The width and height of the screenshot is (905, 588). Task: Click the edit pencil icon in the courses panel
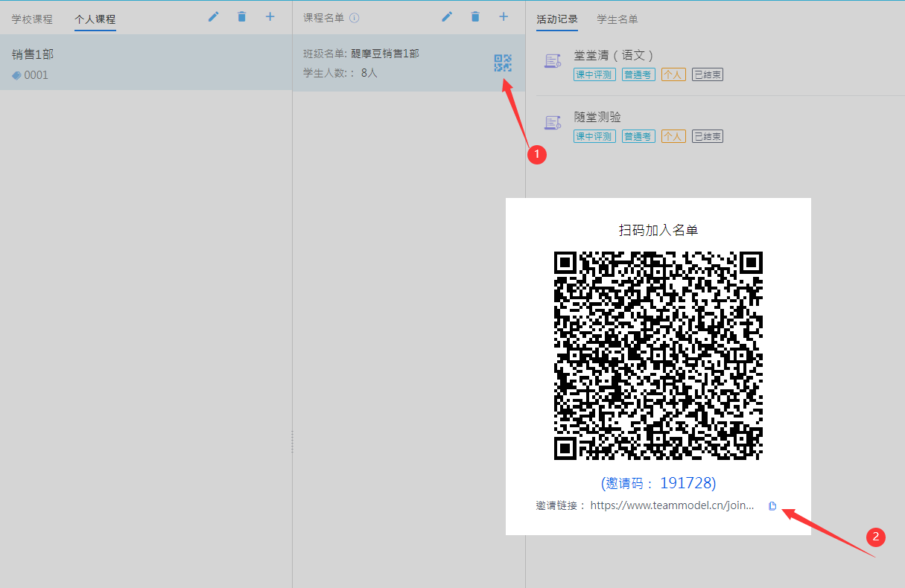[214, 16]
